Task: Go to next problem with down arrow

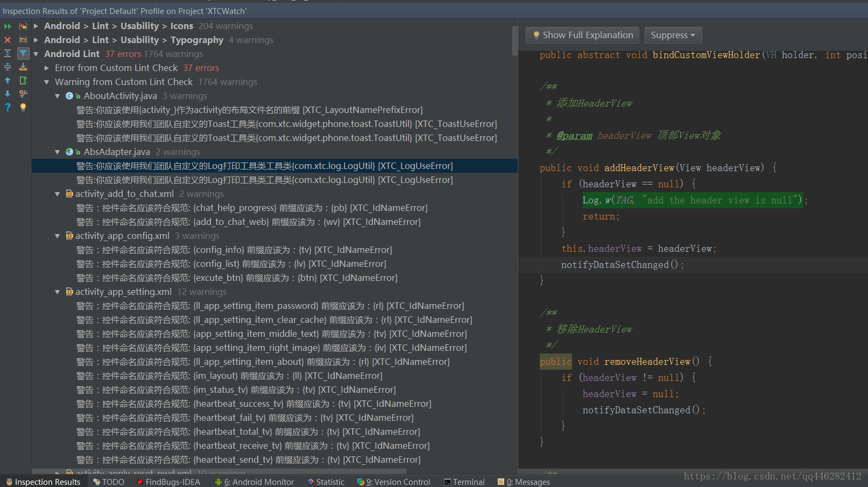Action: [x=8, y=94]
